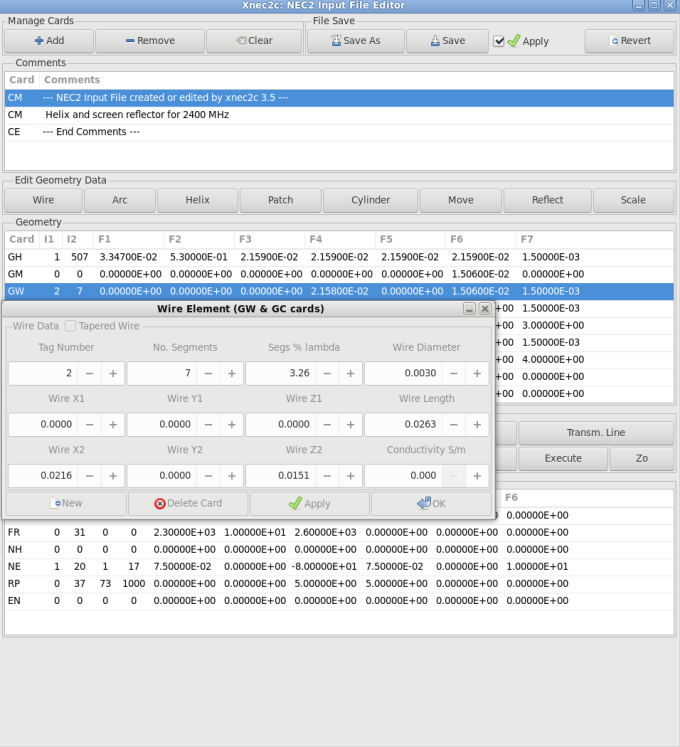Click Save As in File Save
The image size is (680, 747).
point(356,41)
